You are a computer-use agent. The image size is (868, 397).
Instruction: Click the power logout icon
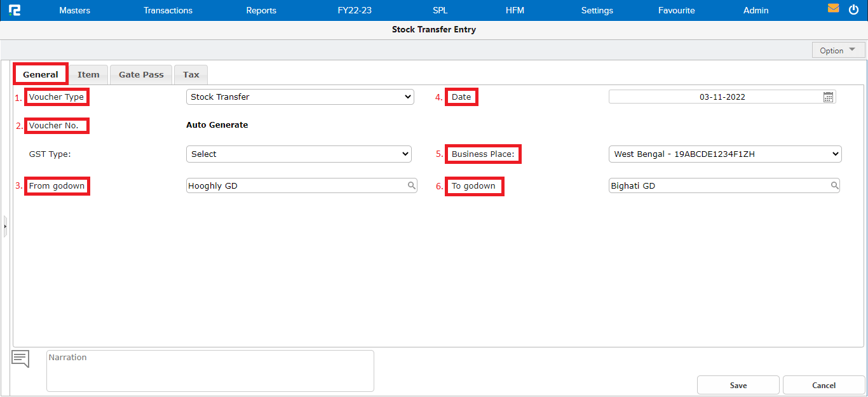(853, 10)
